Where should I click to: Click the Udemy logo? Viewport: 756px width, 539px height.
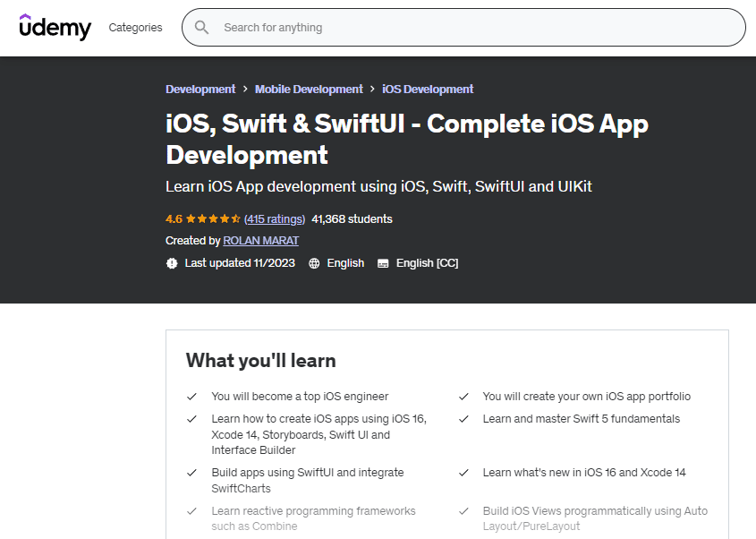55,28
